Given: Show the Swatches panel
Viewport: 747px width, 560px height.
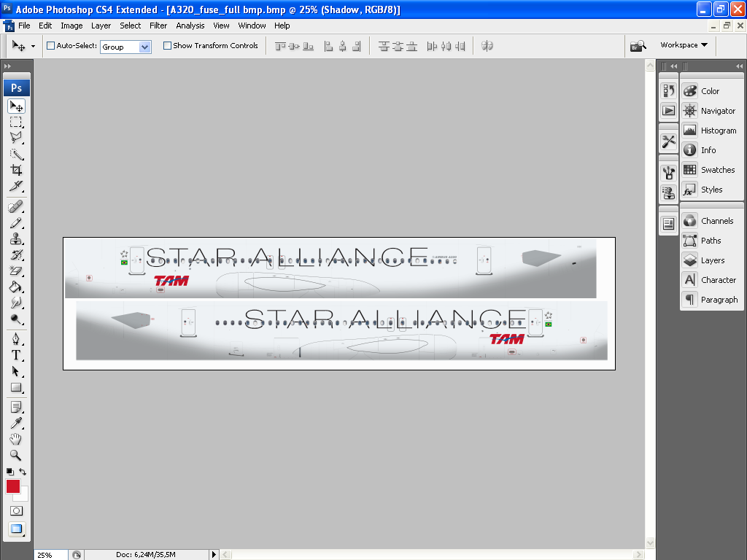Looking at the screenshot, I should click(712, 170).
